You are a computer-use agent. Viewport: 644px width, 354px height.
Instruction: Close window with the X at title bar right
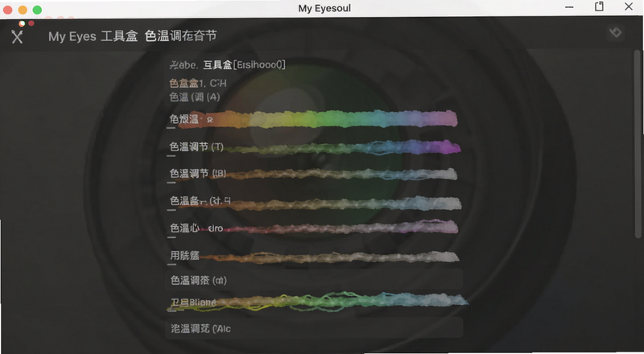click(629, 6)
